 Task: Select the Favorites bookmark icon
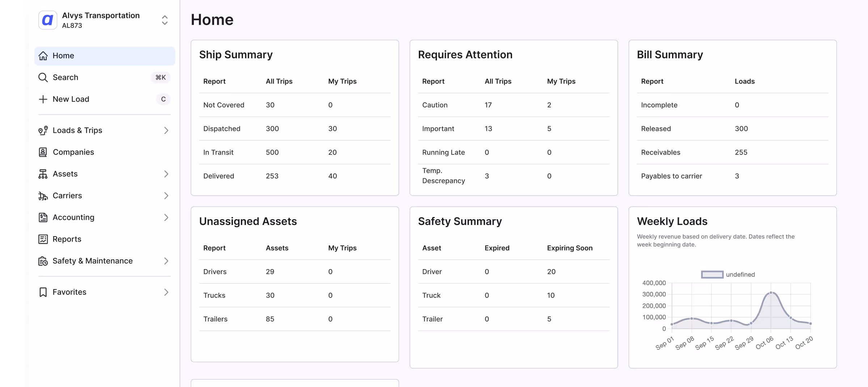[43, 292]
